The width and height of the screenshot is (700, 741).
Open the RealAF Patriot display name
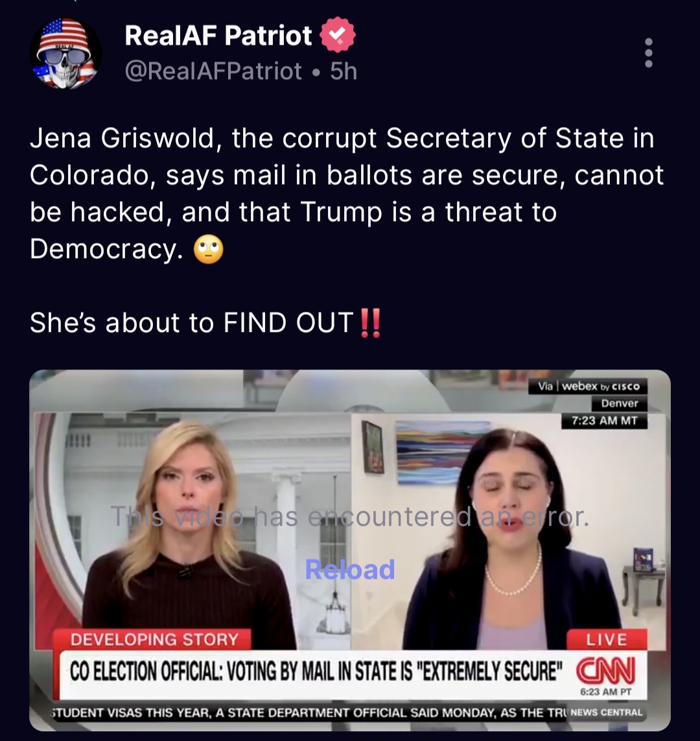(218, 36)
